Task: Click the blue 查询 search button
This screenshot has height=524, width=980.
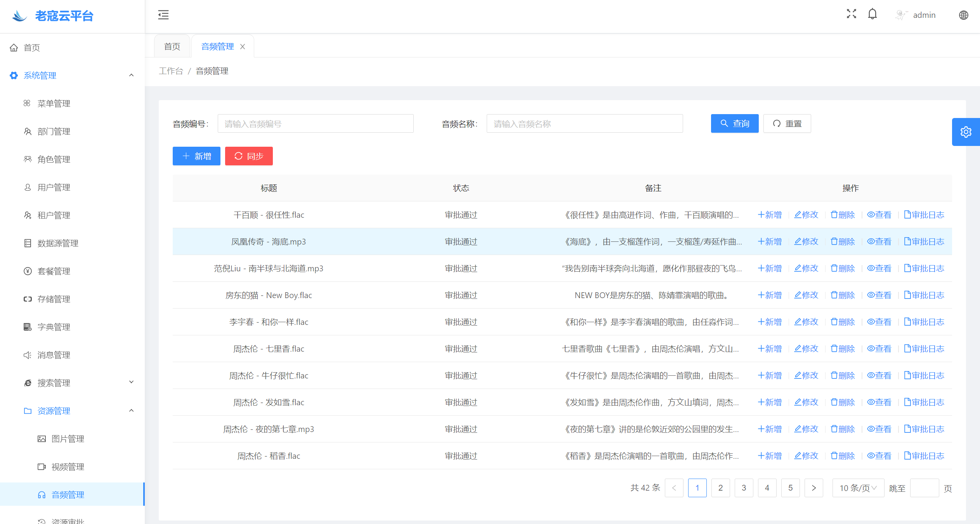Action: [x=734, y=123]
